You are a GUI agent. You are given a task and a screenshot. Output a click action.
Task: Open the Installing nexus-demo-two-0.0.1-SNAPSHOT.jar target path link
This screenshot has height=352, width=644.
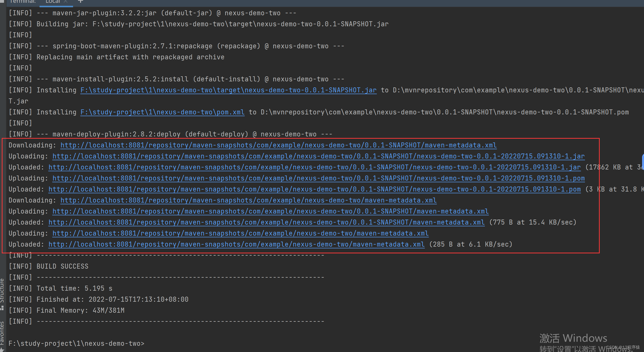(x=228, y=90)
